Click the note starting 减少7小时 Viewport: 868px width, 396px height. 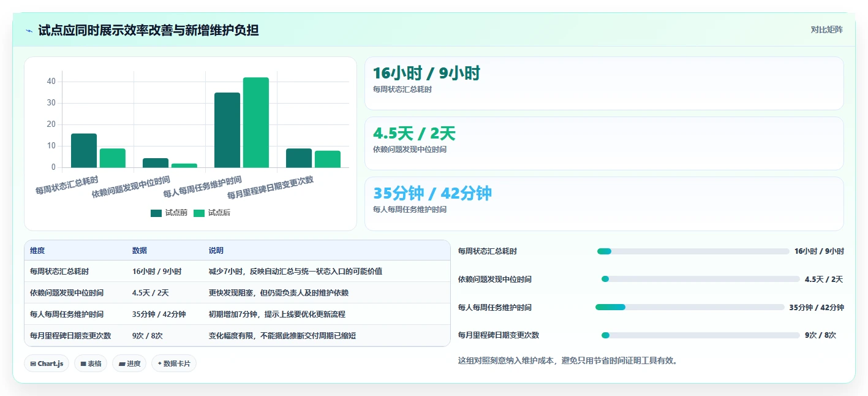coord(295,272)
